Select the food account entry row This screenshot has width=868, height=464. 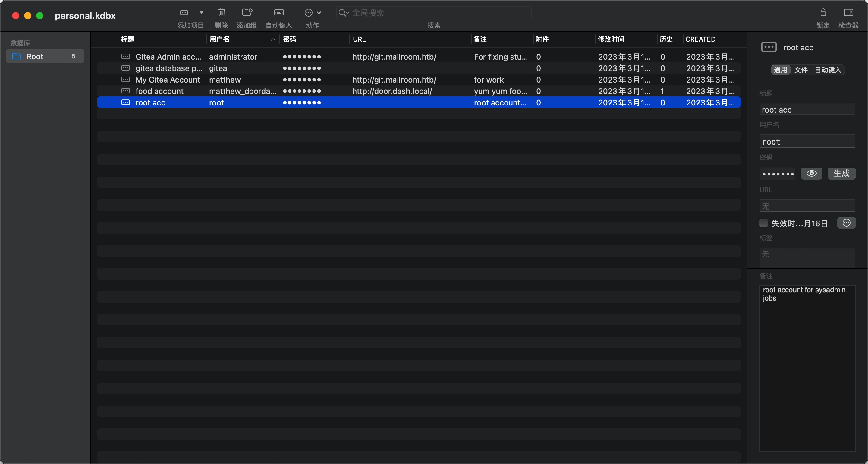tap(160, 91)
